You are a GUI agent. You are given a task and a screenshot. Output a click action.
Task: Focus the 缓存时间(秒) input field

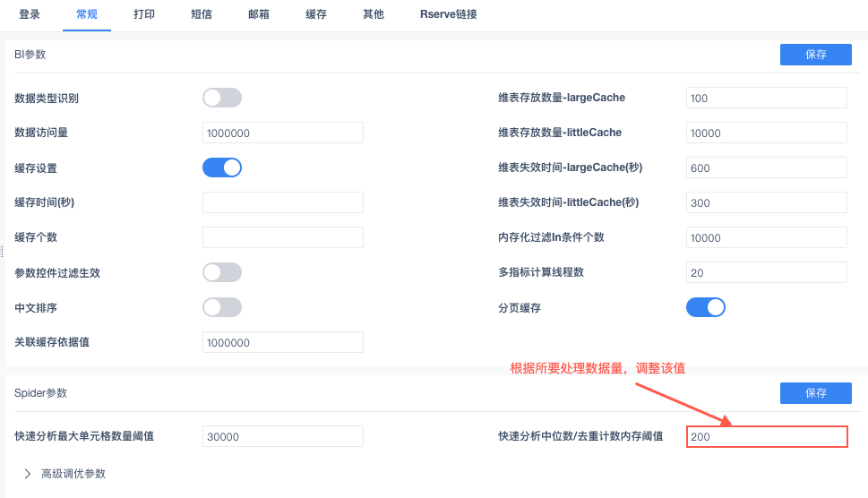tap(283, 202)
